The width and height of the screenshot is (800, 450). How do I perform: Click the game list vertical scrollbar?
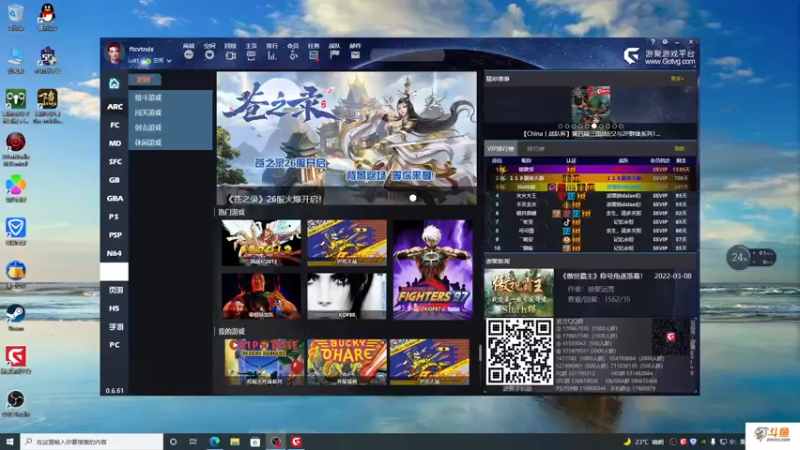tap(480, 352)
